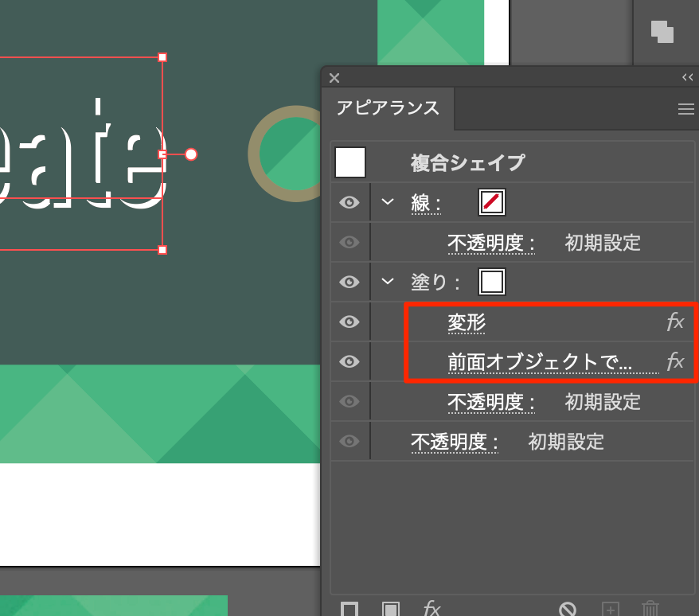Click the trash Delete Selected Item icon
699x616 pixels.
pos(650,609)
